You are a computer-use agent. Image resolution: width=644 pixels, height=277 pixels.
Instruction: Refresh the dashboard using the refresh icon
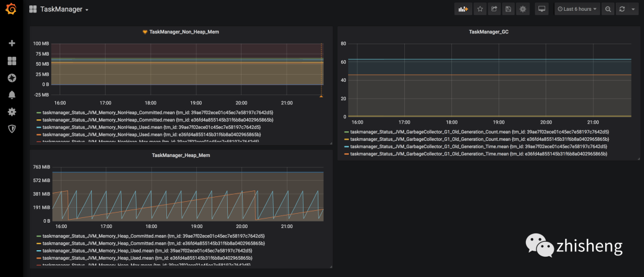pos(622,9)
